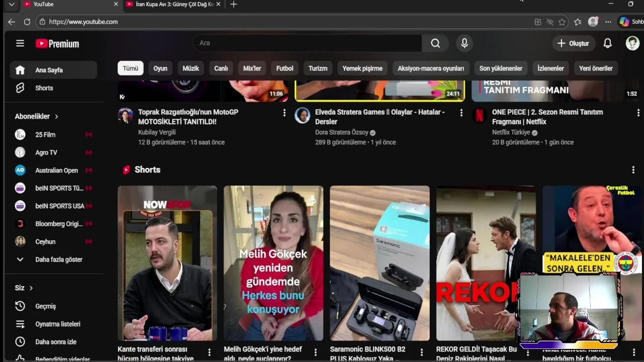Open Shorts from the sidebar
The height and width of the screenshot is (362, 644).
point(53,88)
